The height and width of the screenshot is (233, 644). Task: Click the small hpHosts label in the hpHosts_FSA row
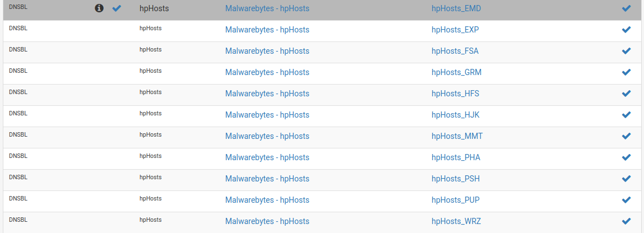pos(150,50)
